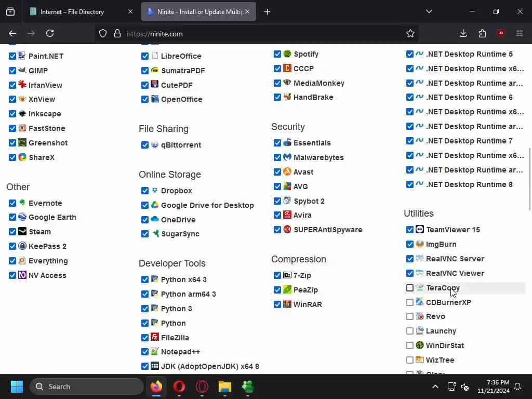Click the Dropbox app icon
Screen dimensions: 532x399
155,190
